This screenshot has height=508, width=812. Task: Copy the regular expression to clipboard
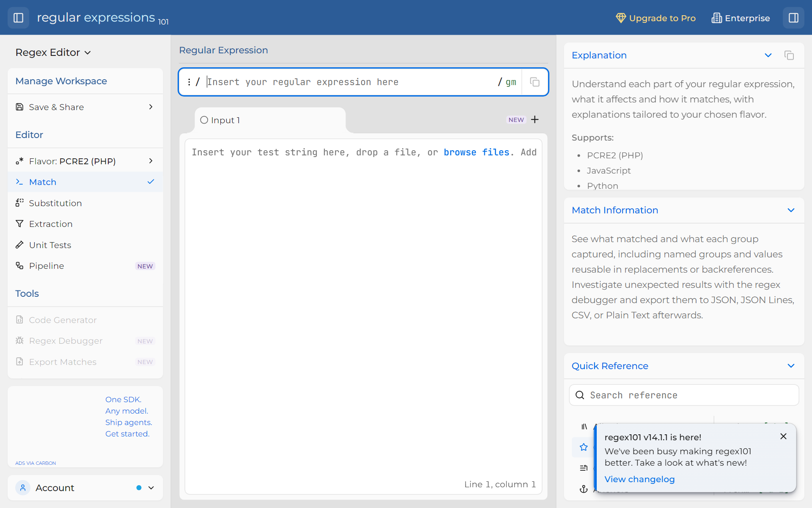535,82
